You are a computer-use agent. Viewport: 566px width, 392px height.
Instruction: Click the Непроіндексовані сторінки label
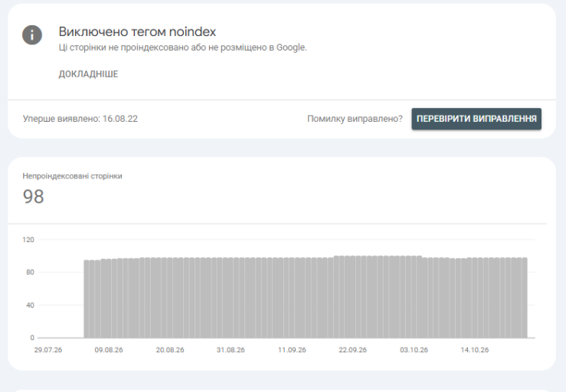[x=72, y=176]
